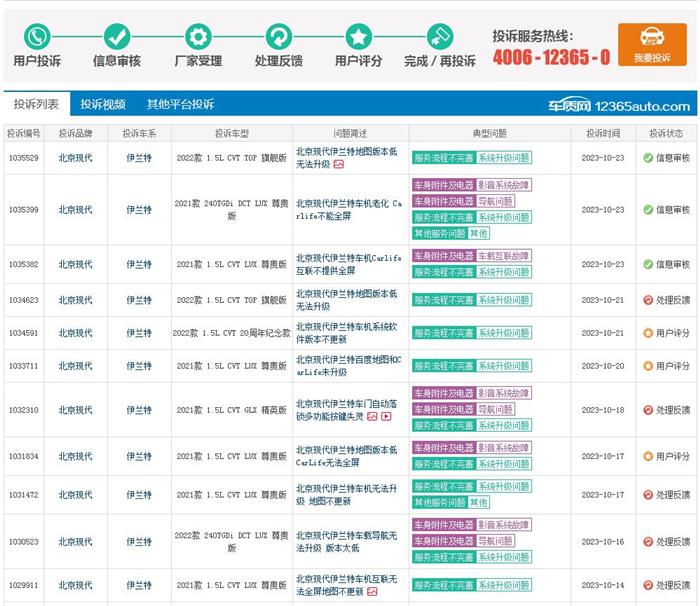The image size is (700, 606).
Task: Click the 用户投诉 phone step icon
Action: point(37,37)
